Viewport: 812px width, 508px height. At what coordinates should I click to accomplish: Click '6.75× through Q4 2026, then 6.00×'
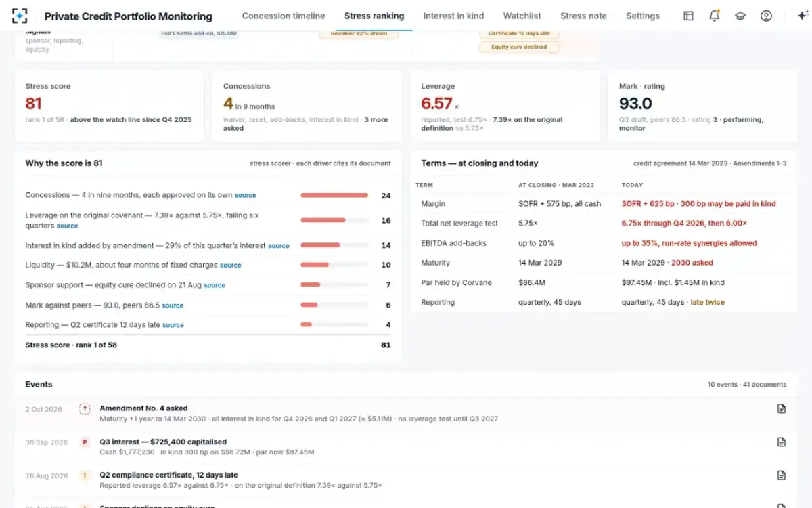pyautogui.click(x=684, y=224)
